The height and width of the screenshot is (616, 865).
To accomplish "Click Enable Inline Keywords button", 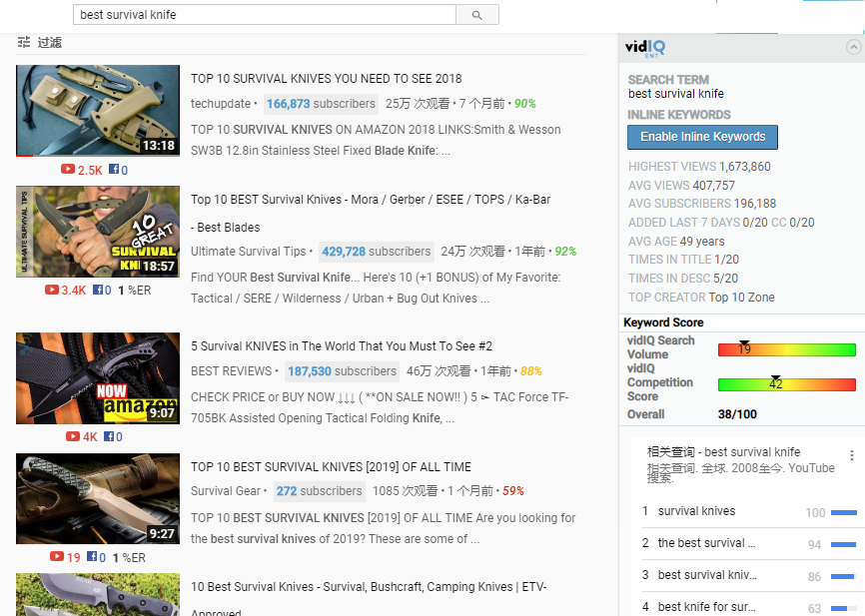I will 703,138.
